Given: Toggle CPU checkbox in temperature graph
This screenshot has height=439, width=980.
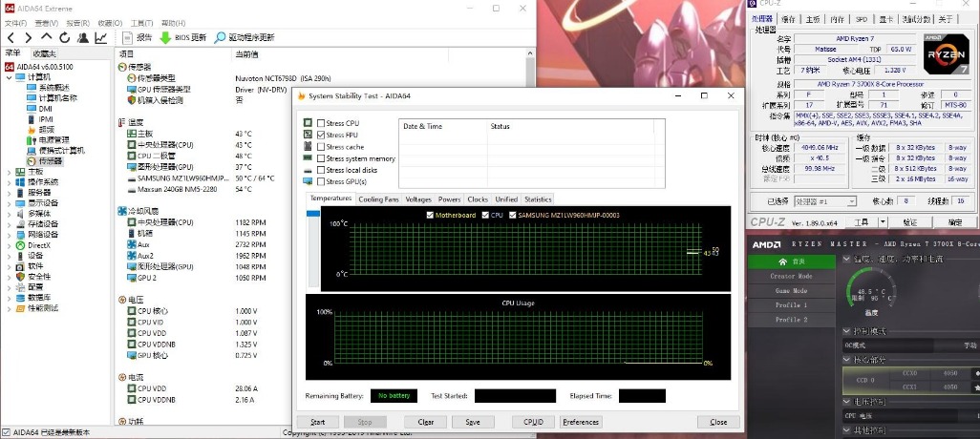Looking at the screenshot, I should 485,215.
